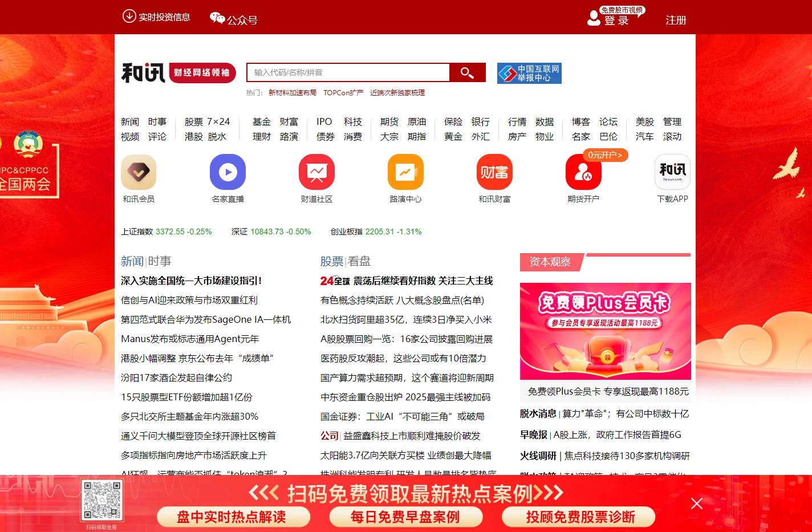Close the bottom promotional banner
812x532 pixels.
[696, 503]
